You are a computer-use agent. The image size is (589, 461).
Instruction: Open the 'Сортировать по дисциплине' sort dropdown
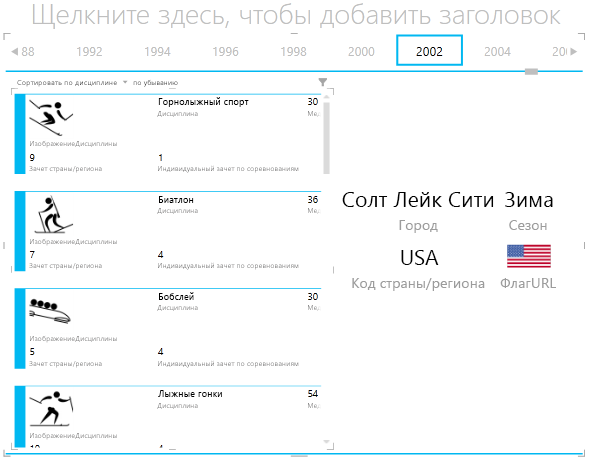point(72,82)
